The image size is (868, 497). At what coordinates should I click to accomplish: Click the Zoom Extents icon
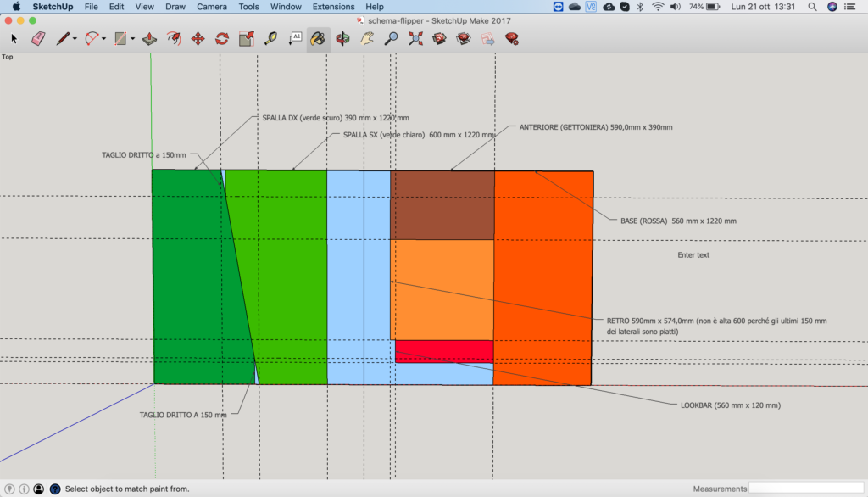click(415, 39)
